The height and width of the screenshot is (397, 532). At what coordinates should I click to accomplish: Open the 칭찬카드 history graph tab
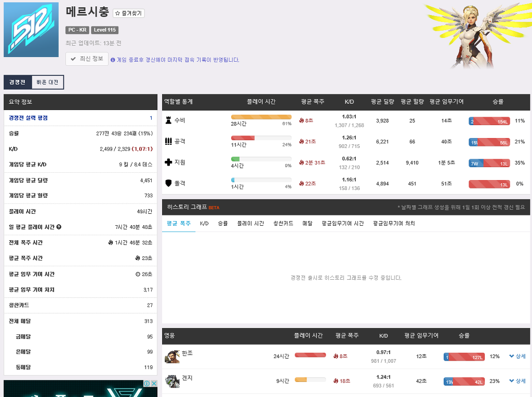(x=283, y=224)
